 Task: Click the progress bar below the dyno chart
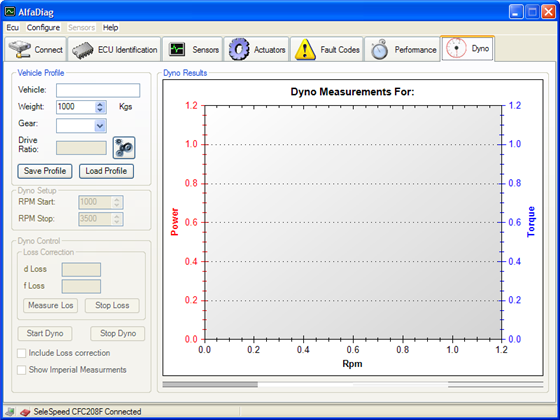click(353, 384)
